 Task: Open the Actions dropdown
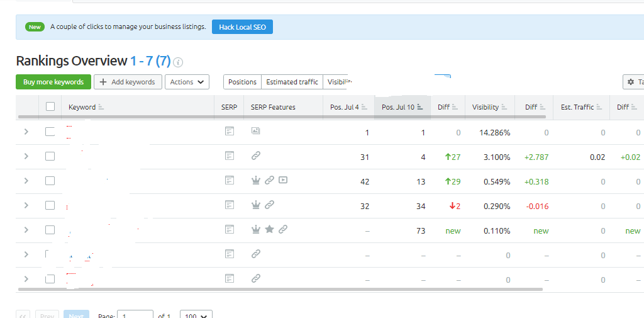(x=187, y=82)
